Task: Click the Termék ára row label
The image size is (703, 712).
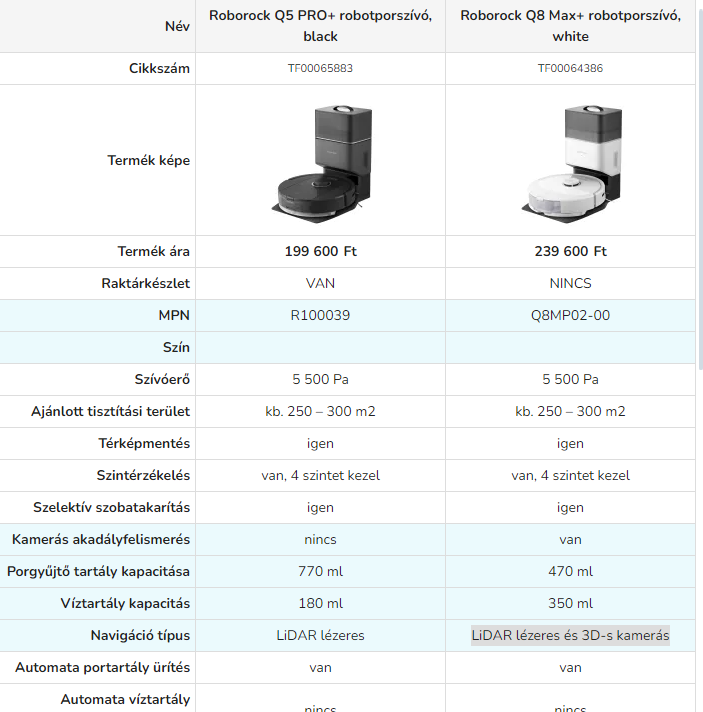Action: pos(153,251)
